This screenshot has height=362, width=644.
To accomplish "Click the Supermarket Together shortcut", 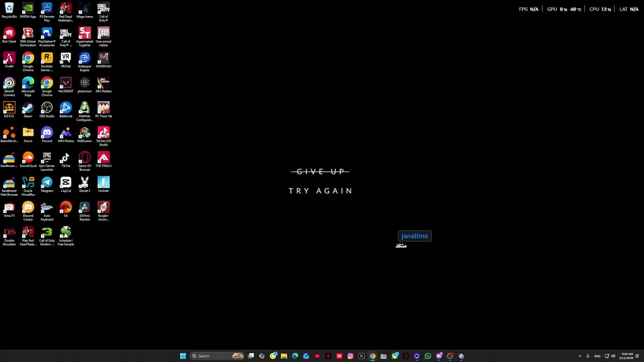I will (85, 38).
